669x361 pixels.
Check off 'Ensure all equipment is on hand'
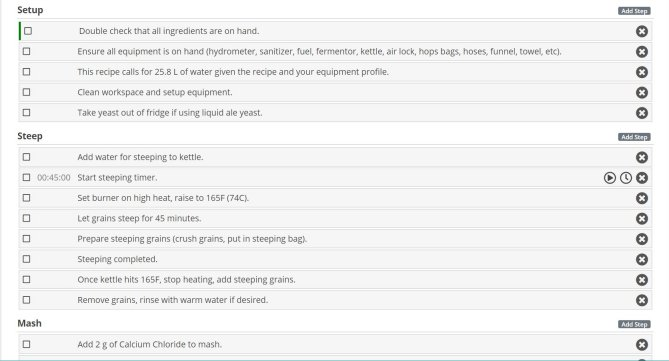[26, 51]
